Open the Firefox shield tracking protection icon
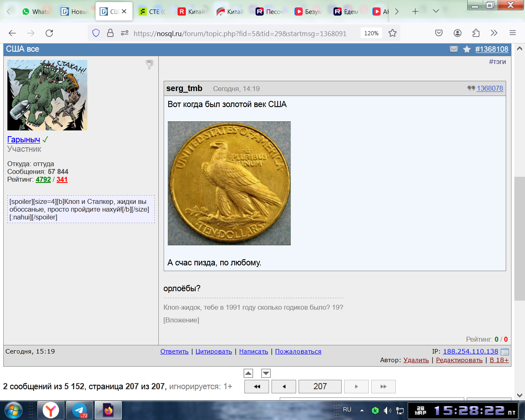 pos(96,33)
